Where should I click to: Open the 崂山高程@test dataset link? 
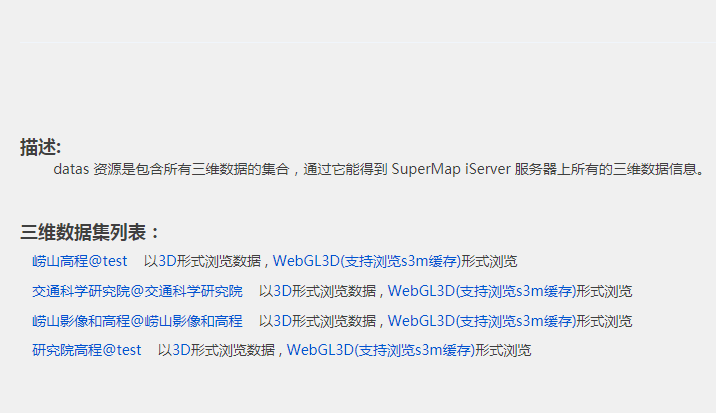(x=79, y=261)
